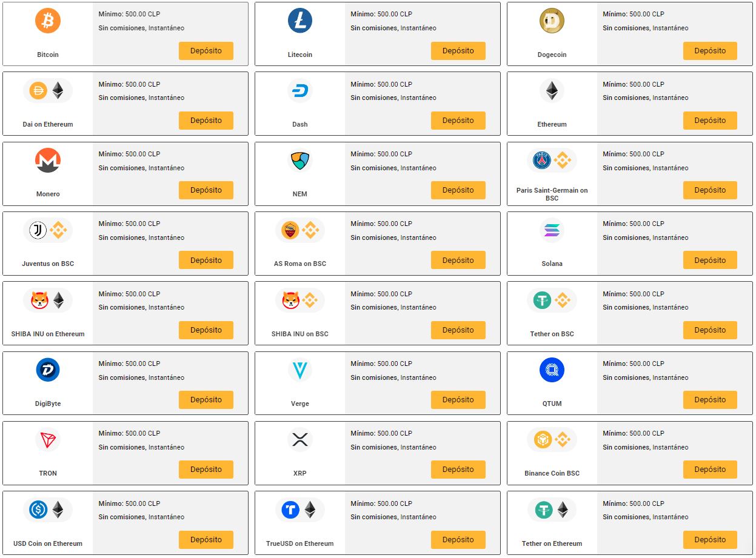This screenshot has width=756, height=558.
Task: Choose the Verge logo icon
Action: coord(299,370)
